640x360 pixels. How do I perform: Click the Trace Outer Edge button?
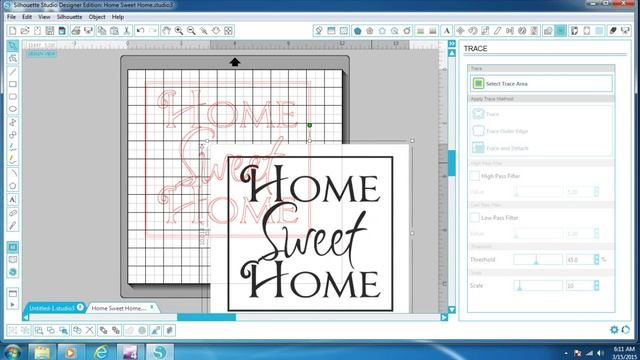coord(500,131)
